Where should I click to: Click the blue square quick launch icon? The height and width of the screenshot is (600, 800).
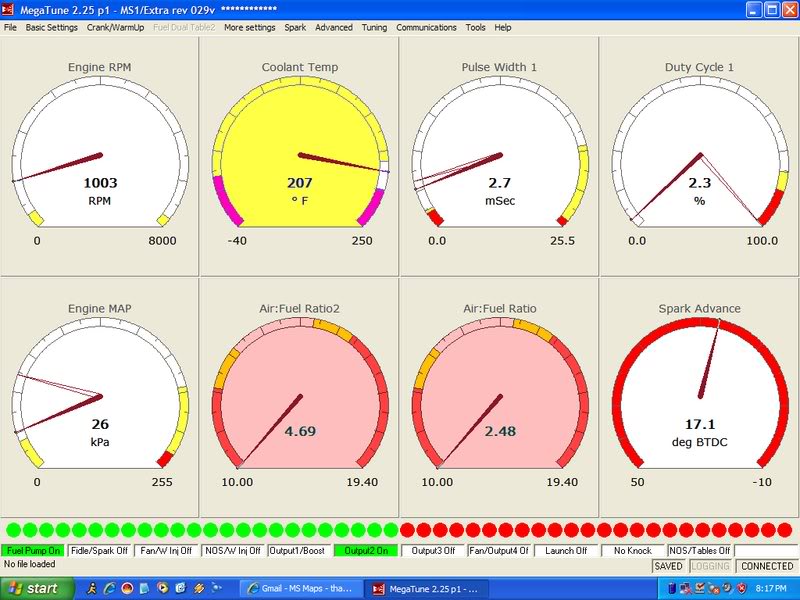(x=181, y=588)
